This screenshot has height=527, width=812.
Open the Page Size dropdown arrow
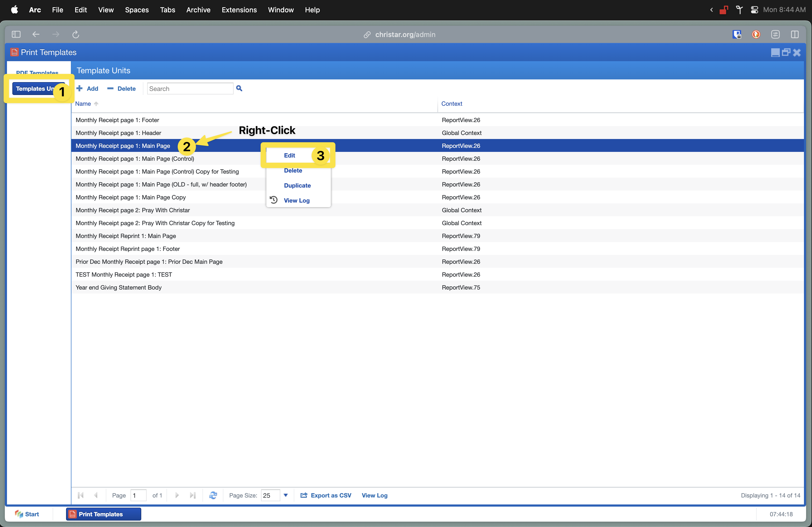click(x=285, y=495)
